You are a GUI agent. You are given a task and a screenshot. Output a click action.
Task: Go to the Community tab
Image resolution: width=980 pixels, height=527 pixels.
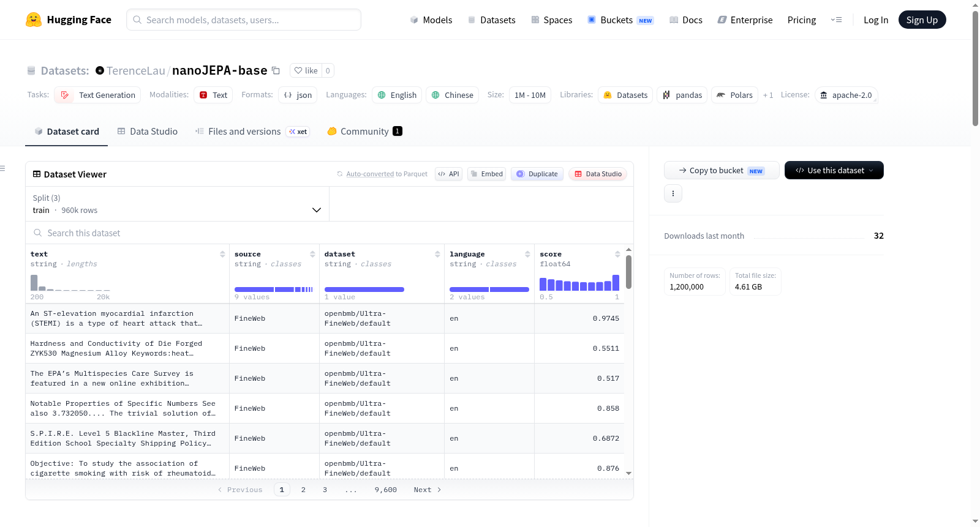click(x=364, y=132)
